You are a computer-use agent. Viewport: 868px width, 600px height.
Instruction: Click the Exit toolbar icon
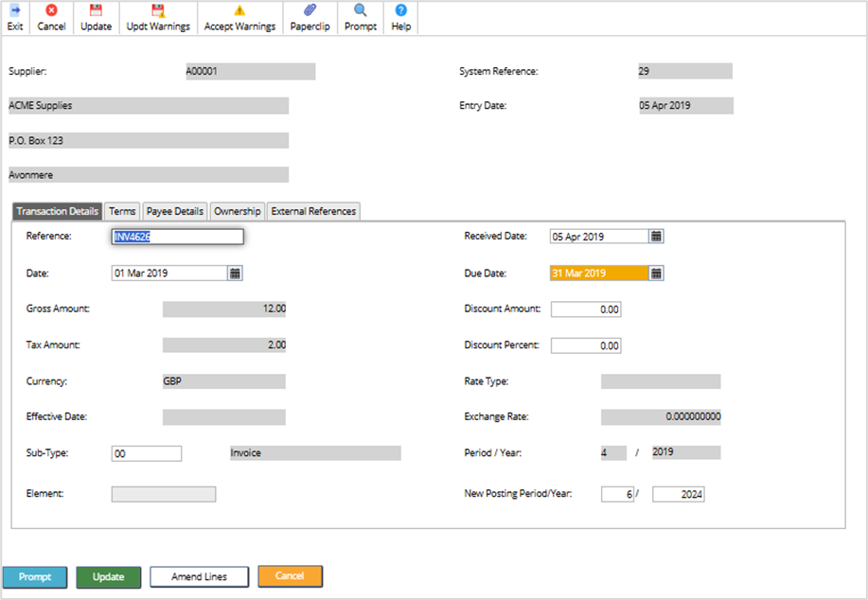(x=15, y=10)
